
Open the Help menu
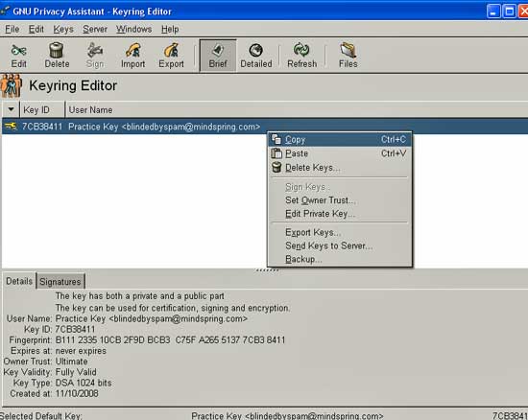click(x=170, y=30)
